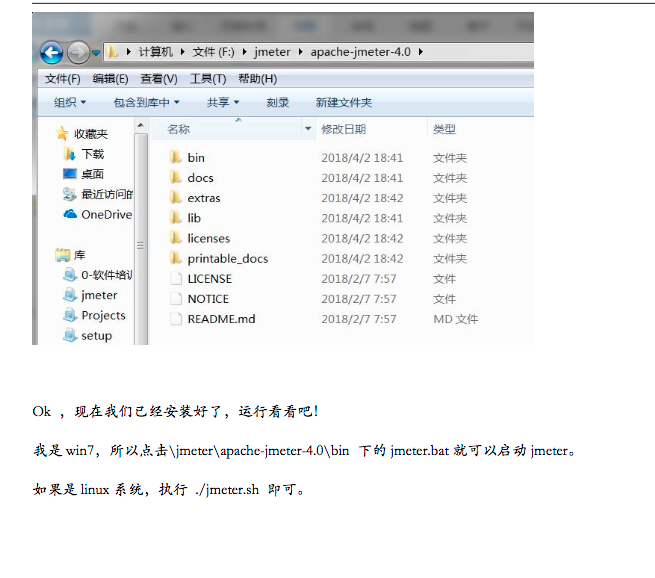Expand arrow after apache-jmeter-4.0 breadcrumb
The height and width of the screenshot is (578, 655).
pos(421,52)
